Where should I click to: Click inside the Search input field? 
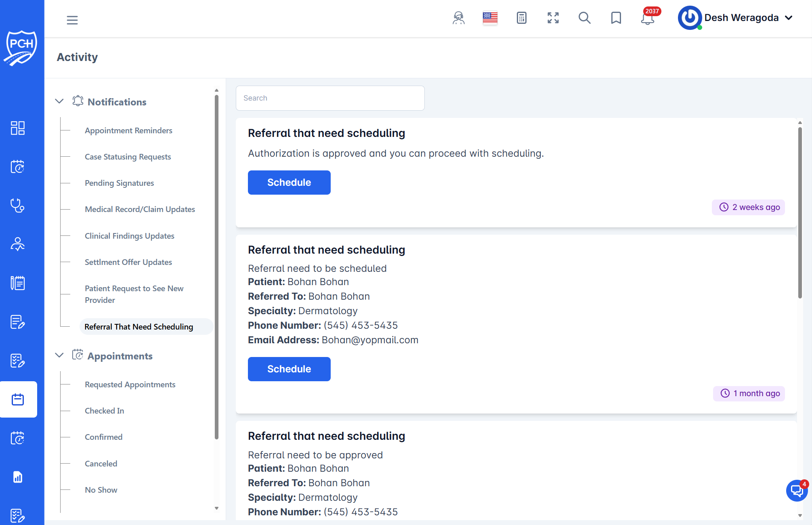coord(330,98)
